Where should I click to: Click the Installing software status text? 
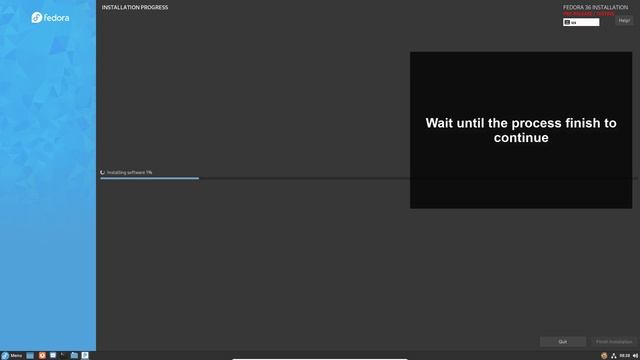(x=129, y=172)
